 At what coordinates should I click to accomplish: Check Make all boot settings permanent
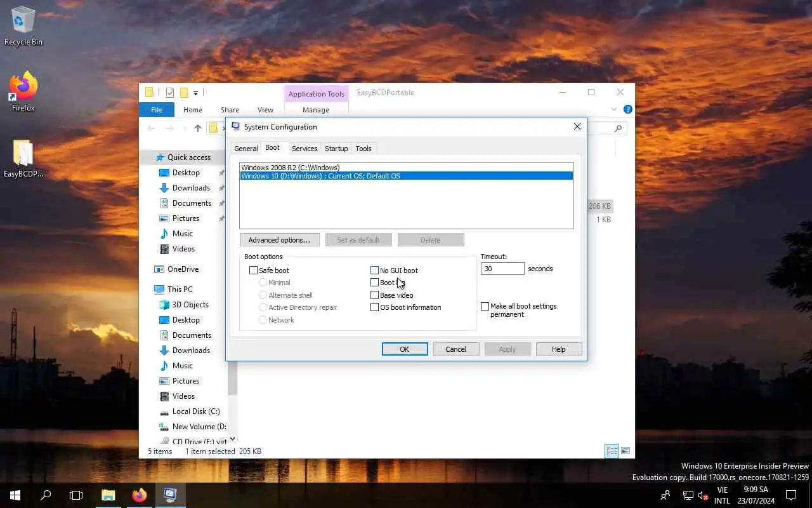pos(485,306)
